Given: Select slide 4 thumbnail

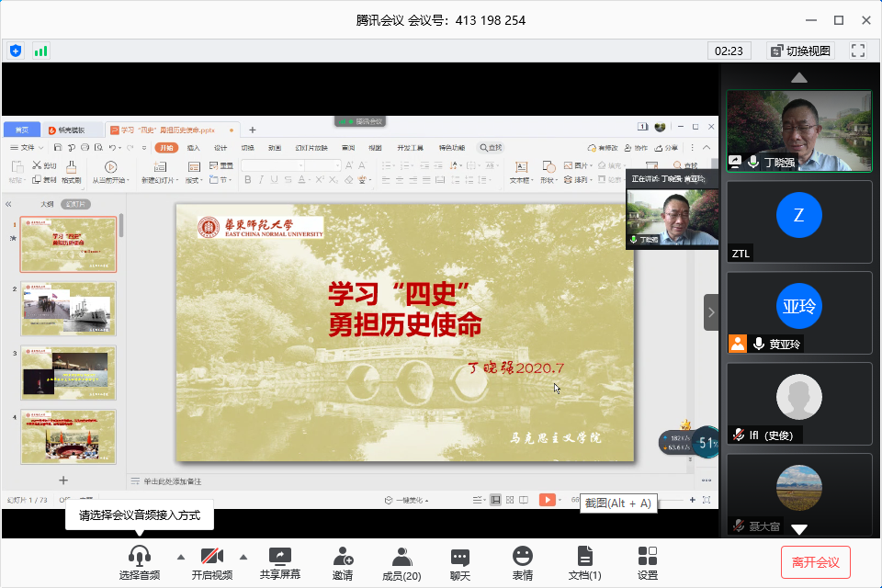Looking at the screenshot, I should 69,436.
